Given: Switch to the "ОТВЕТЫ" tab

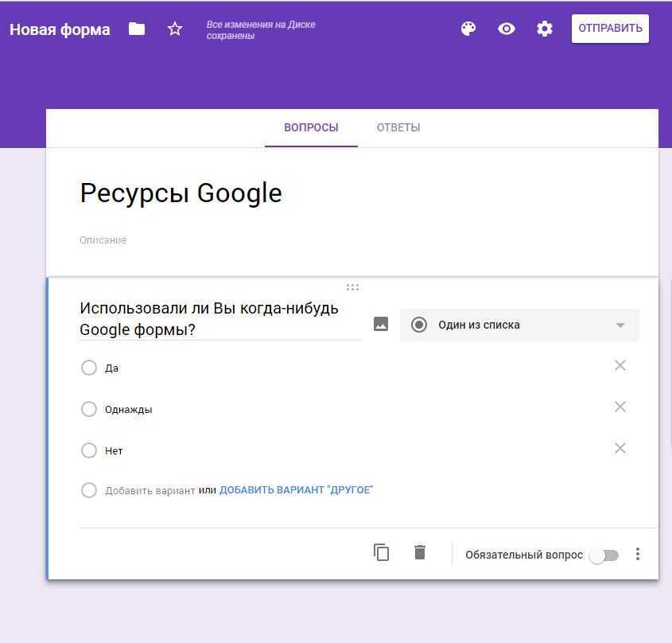Looking at the screenshot, I should (x=398, y=128).
